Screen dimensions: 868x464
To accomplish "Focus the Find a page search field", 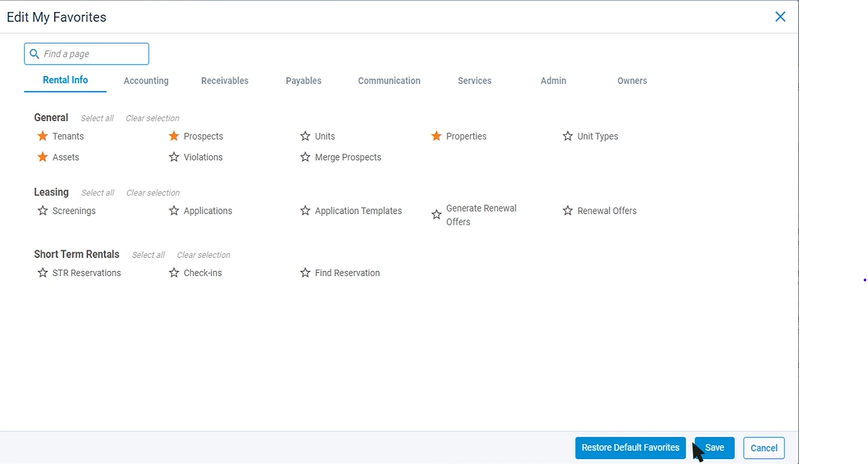I will click(86, 54).
